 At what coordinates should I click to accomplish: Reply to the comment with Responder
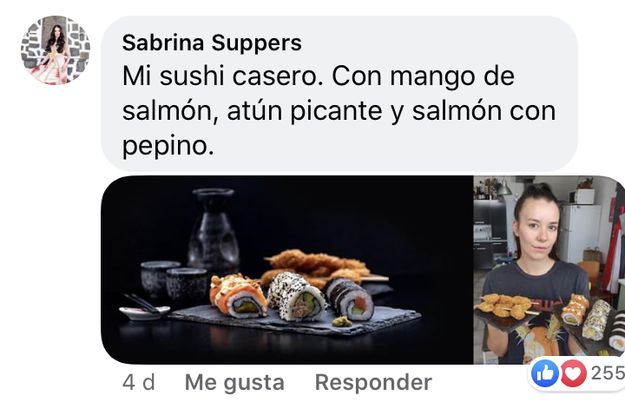(x=373, y=382)
